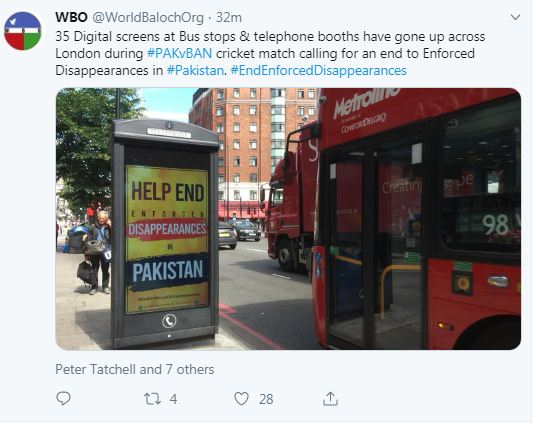Open the #EndEnforcedDisappearances hashtag
The width and height of the screenshot is (536, 424).
[319, 70]
